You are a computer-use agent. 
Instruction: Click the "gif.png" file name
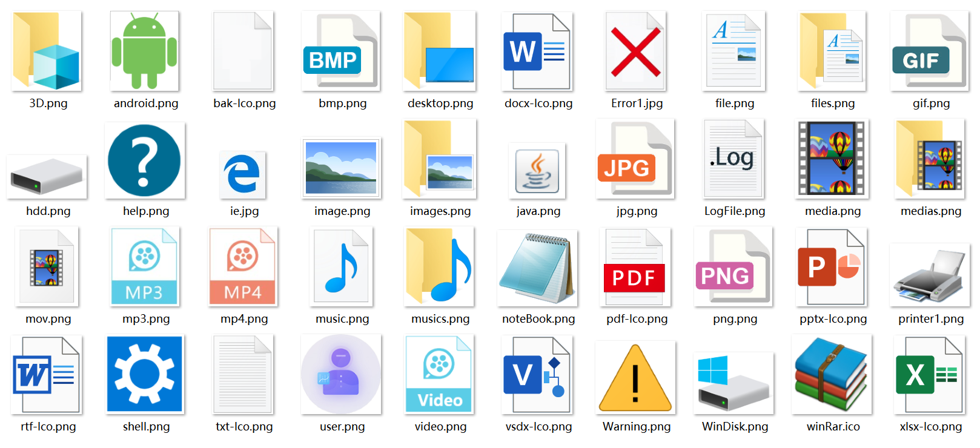coord(932,104)
